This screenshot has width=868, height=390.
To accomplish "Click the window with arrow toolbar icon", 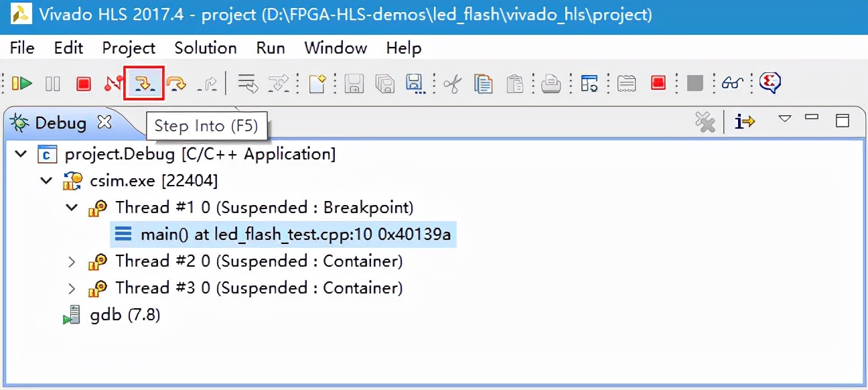I will [589, 83].
